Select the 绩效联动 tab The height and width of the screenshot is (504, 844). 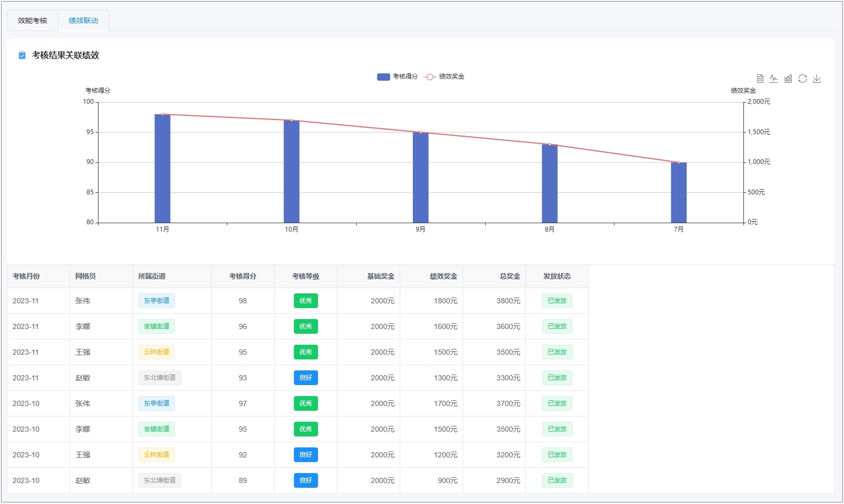tap(83, 20)
